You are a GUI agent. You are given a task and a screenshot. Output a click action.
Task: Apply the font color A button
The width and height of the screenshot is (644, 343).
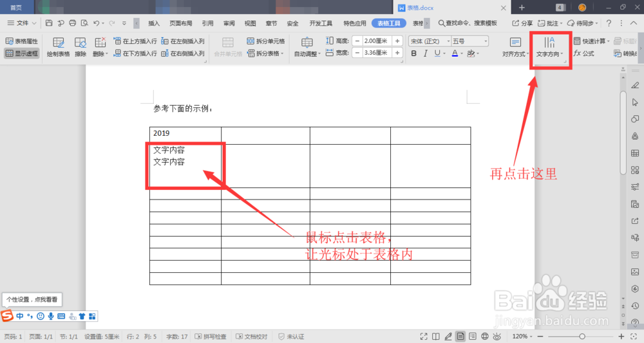455,53
